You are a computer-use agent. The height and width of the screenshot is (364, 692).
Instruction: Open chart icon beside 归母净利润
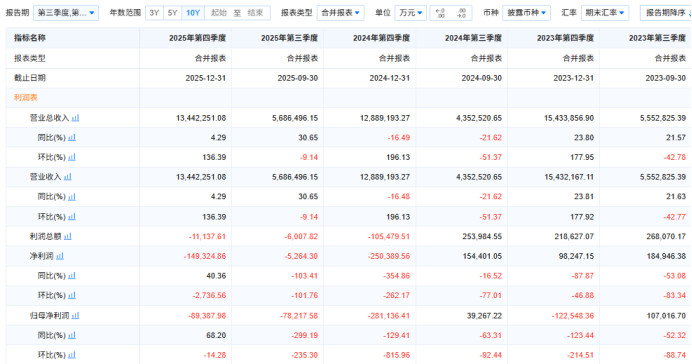pyautogui.click(x=75, y=315)
